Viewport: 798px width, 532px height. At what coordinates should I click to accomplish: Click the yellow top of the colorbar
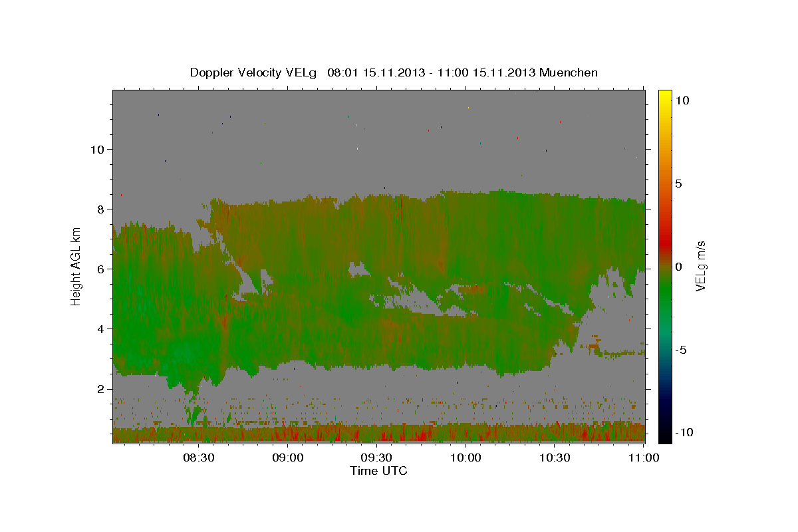tap(665, 96)
